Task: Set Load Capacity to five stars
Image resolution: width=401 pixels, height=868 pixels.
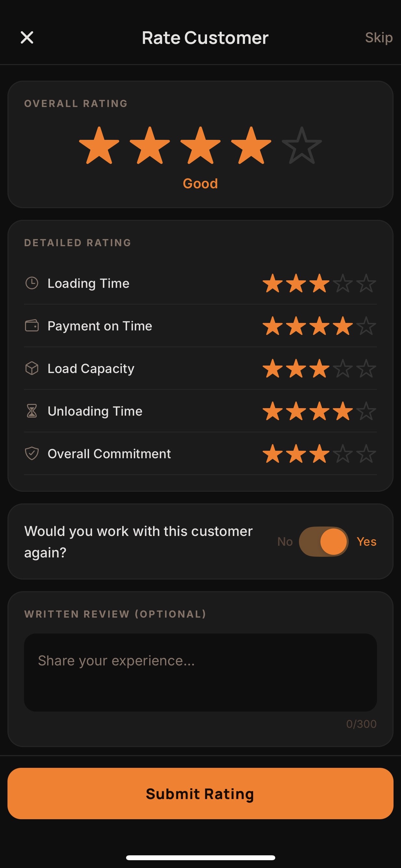Action: (366, 368)
